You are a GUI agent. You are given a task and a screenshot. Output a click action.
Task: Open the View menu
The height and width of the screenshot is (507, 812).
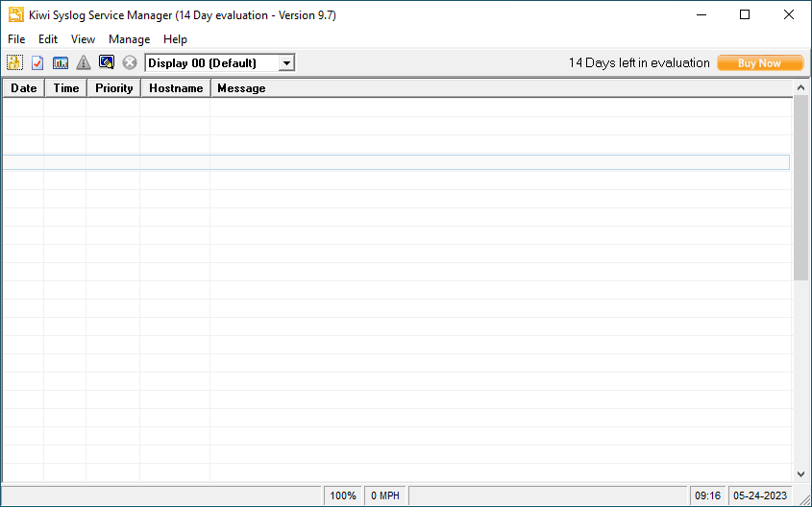pyautogui.click(x=83, y=39)
